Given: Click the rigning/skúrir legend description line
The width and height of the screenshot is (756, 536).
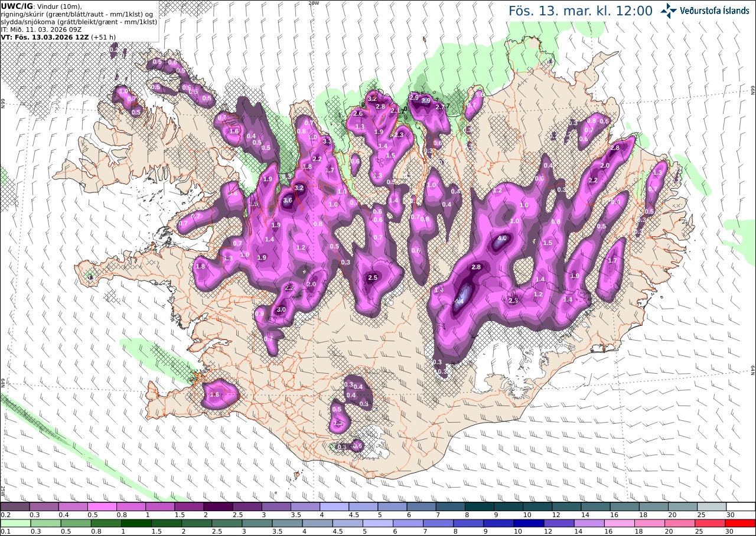Looking at the screenshot, I should click(78, 14).
